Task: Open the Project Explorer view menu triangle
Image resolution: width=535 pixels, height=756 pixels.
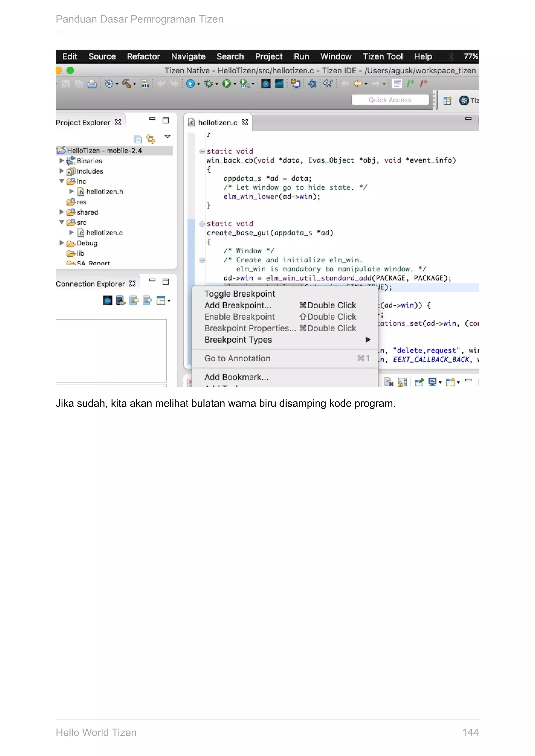Action: pos(167,136)
